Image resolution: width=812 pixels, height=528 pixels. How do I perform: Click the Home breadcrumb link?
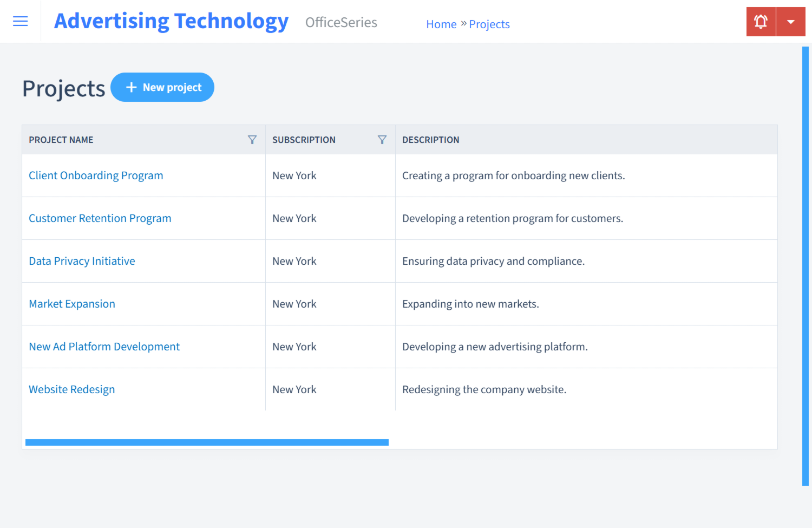point(441,24)
